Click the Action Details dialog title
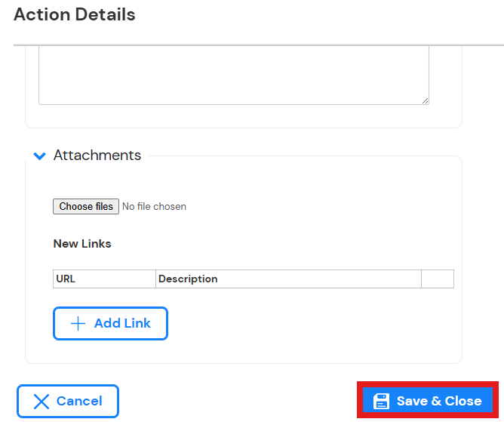The height and width of the screenshot is (422, 504). pyautogui.click(x=75, y=15)
